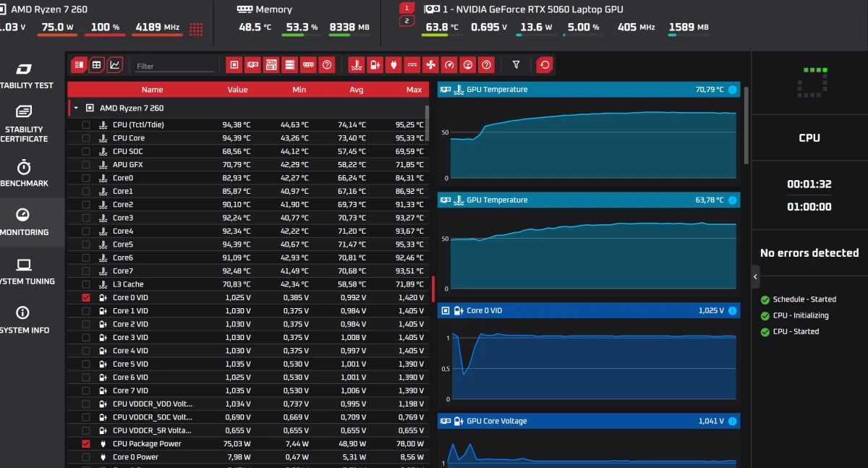Screen dimensions: 868x468
Task: Toggle fan sensor type filter
Action: (x=430, y=65)
